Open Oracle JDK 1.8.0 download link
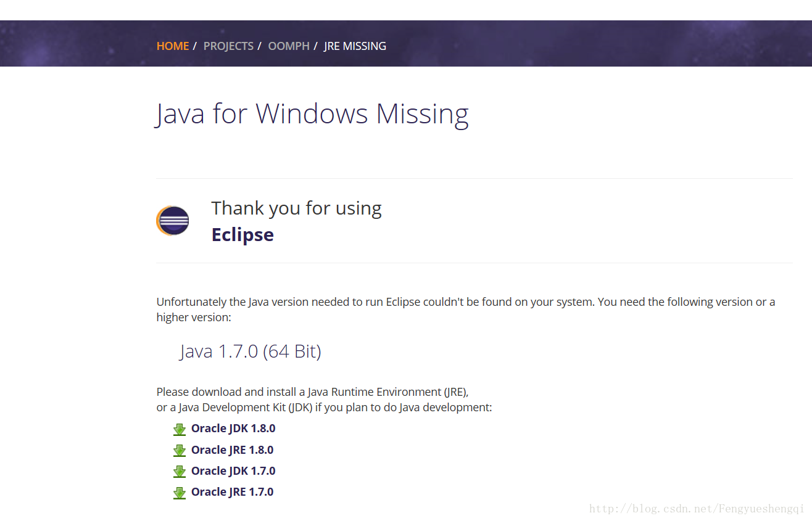This screenshot has width=812, height=521. pos(233,429)
